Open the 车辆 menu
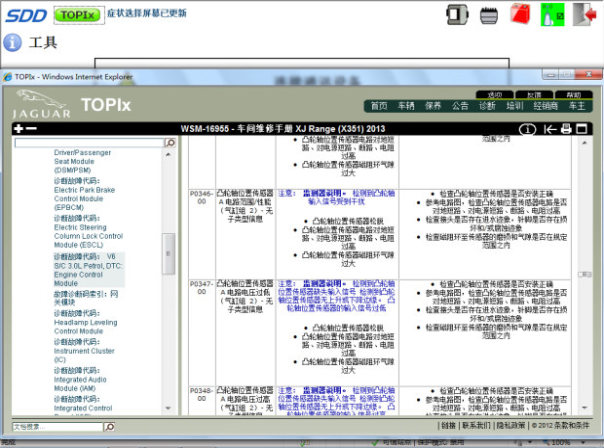Screen dimensions: 604x448 [406, 106]
